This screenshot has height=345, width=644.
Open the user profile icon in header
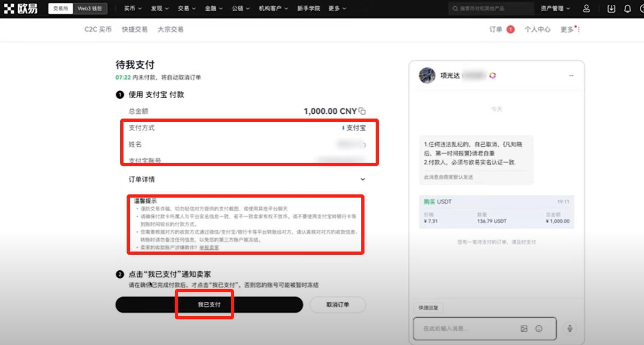tap(586, 9)
